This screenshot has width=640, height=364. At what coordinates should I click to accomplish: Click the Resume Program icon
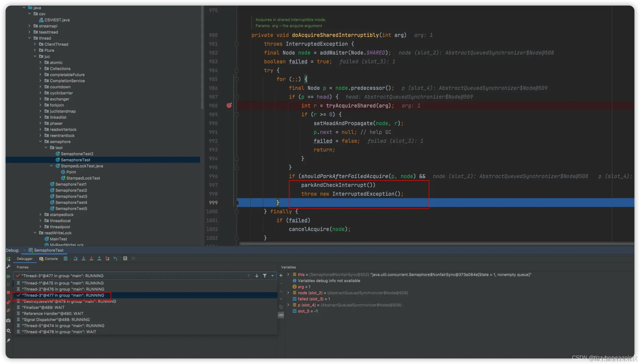coord(8,276)
